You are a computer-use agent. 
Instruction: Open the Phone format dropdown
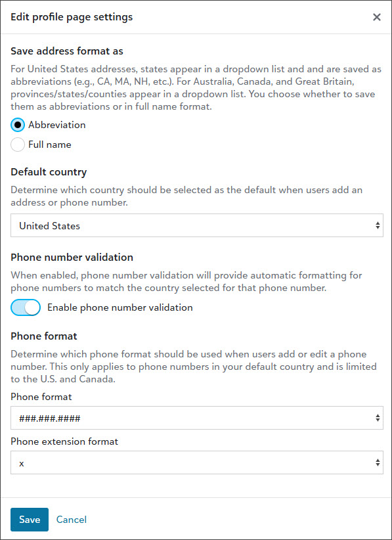click(x=197, y=418)
